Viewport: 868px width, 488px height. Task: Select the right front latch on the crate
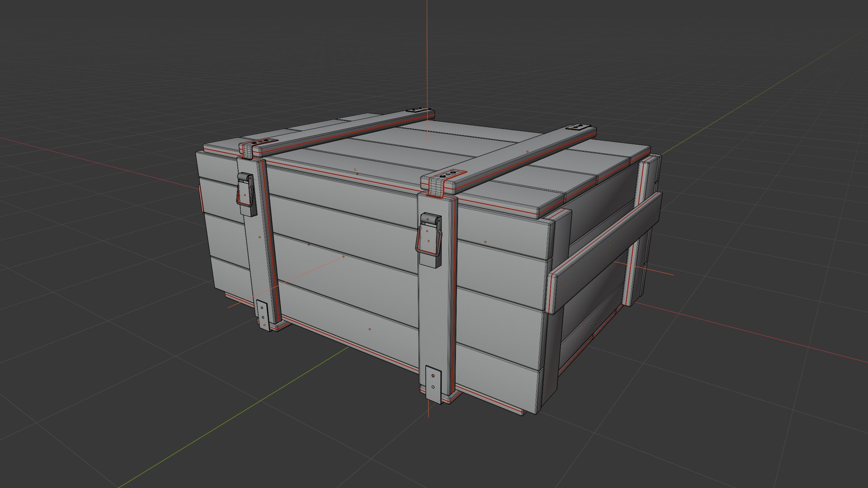coord(429,241)
